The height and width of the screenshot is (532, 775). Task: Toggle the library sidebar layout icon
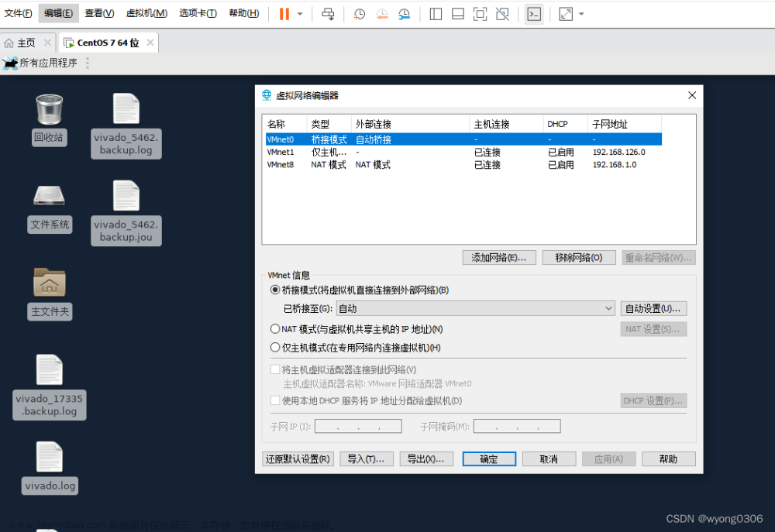pyautogui.click(x=436, y=14)
